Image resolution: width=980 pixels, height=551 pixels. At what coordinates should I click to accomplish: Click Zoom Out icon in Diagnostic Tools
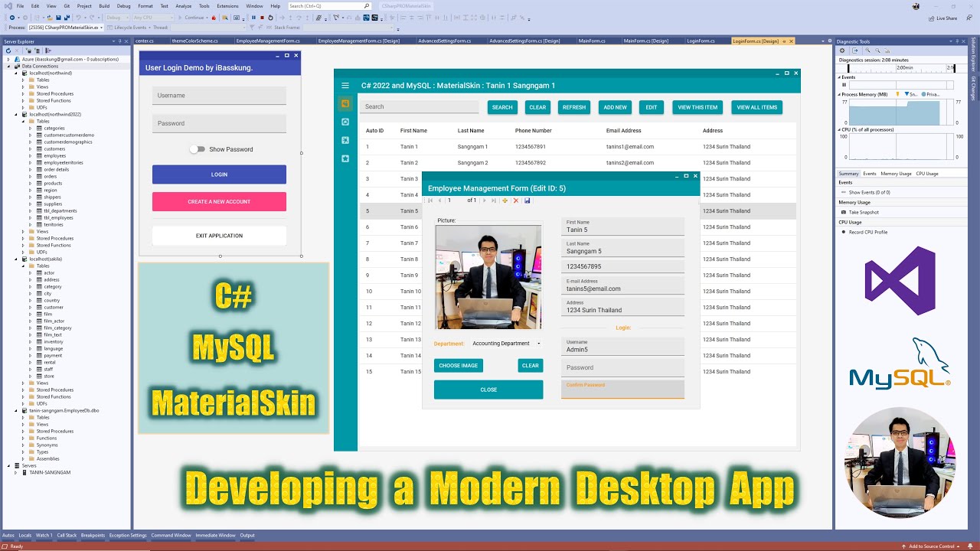tap(877, 51)
